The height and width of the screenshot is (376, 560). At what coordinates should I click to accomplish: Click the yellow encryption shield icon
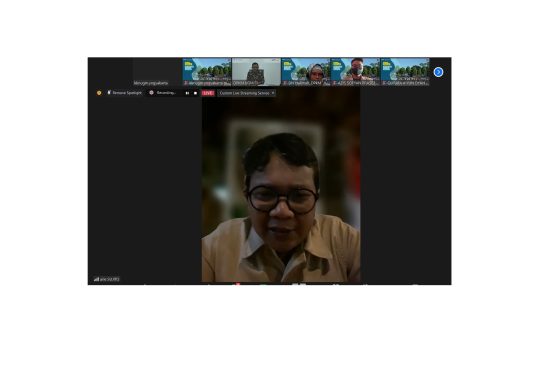(99, 93)
